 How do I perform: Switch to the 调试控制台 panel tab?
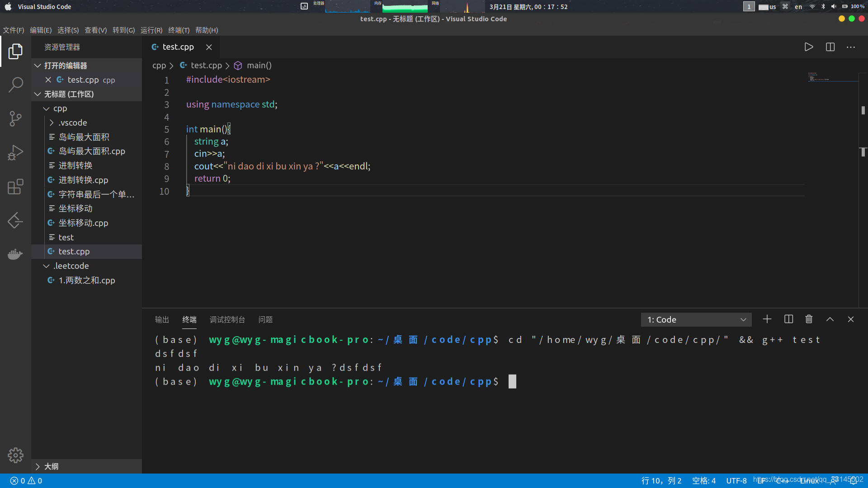coord(227,319)
